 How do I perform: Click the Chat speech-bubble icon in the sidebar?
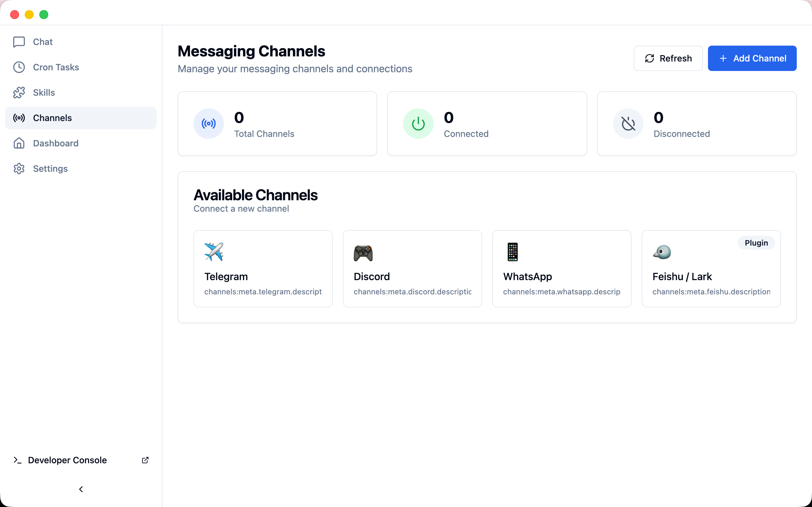(x=19, y=42)
